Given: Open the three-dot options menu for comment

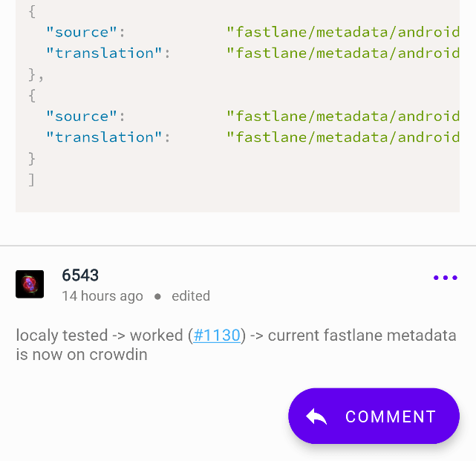Looking at the screenshot, I should pos(446,278).
